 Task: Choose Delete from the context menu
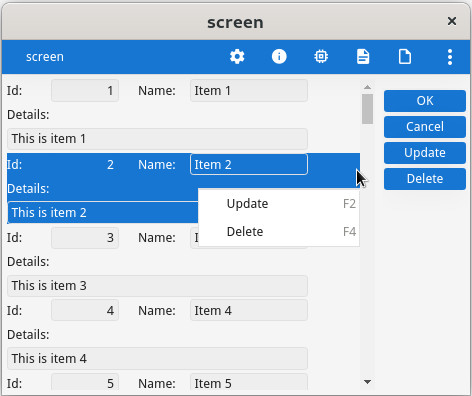pos(279,232)
